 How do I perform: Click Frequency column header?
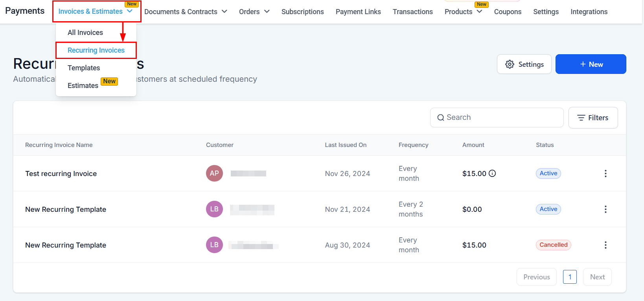(413, 145)
